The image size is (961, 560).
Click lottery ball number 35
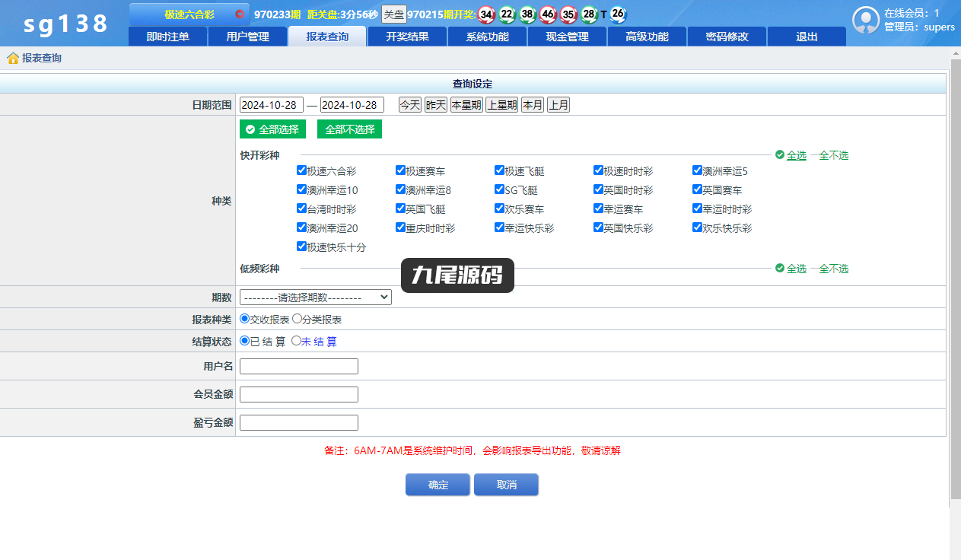(x=568, y=14)
